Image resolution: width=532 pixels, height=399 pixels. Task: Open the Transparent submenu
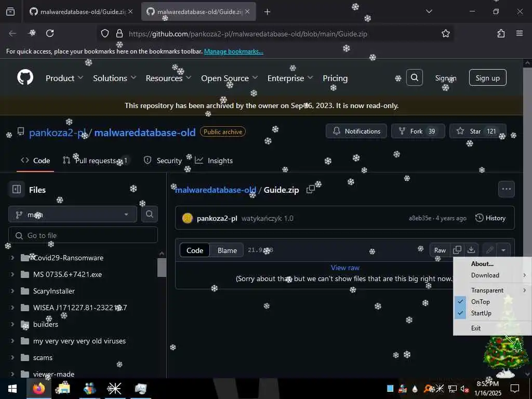[493, 290]
